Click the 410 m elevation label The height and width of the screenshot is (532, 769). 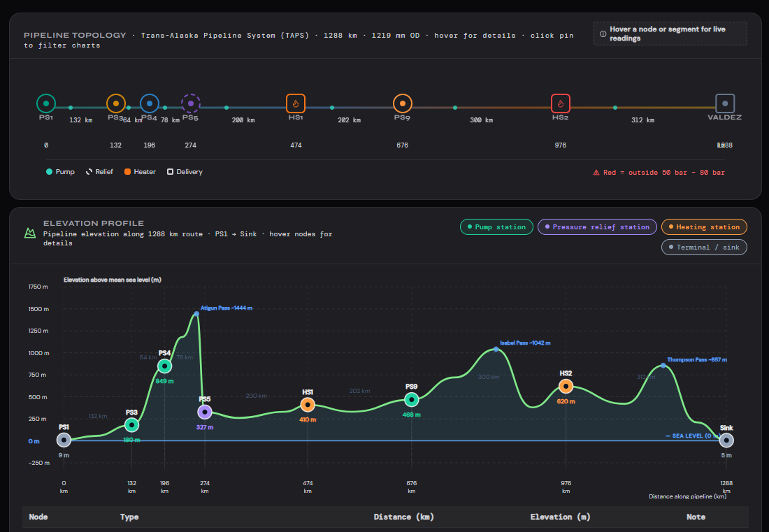click(x=308, y=419)
